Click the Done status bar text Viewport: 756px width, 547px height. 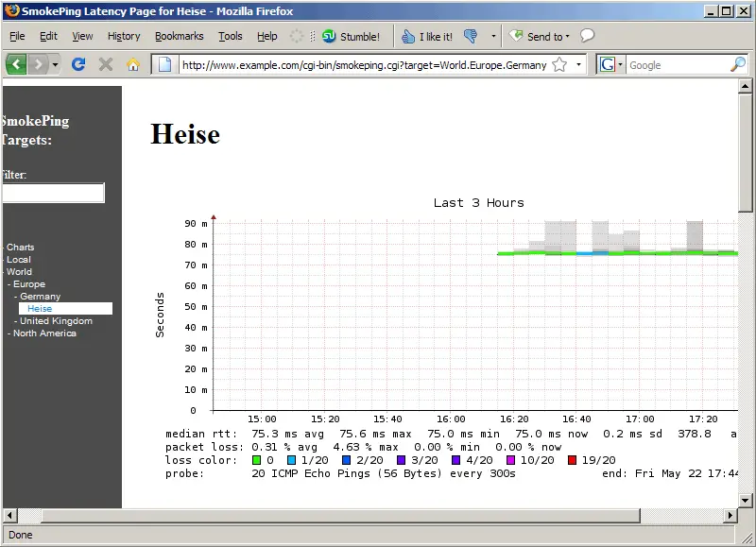tap(20, 535)
